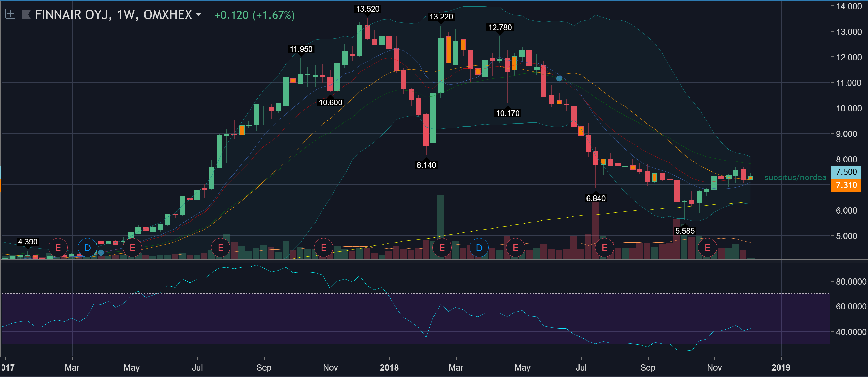Click the 2018 label on time axis
Image resolution: width=868 pixels, height=377 pixels.
[389, 367]
